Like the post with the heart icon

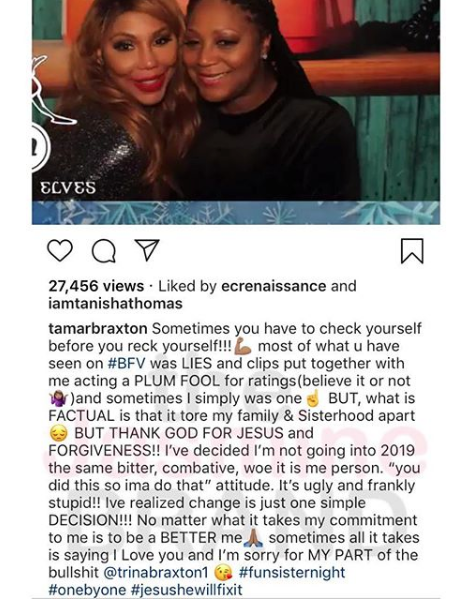click(x=60, y=251)
